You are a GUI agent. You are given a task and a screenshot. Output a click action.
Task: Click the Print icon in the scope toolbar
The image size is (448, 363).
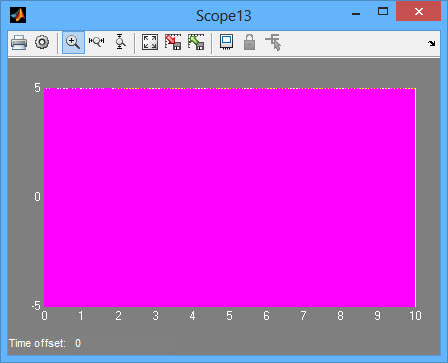click(x=19, y=43)
